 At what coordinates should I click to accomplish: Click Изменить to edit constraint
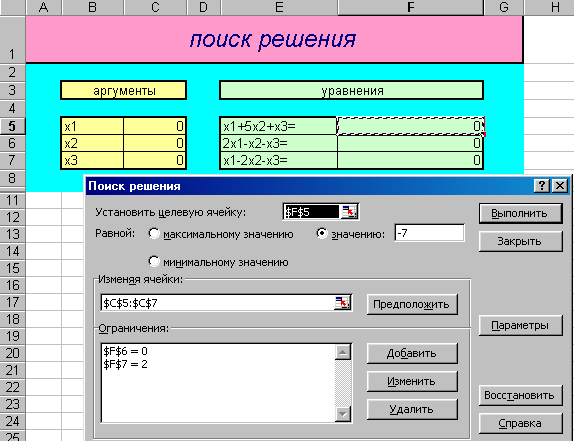pos(412,382)
